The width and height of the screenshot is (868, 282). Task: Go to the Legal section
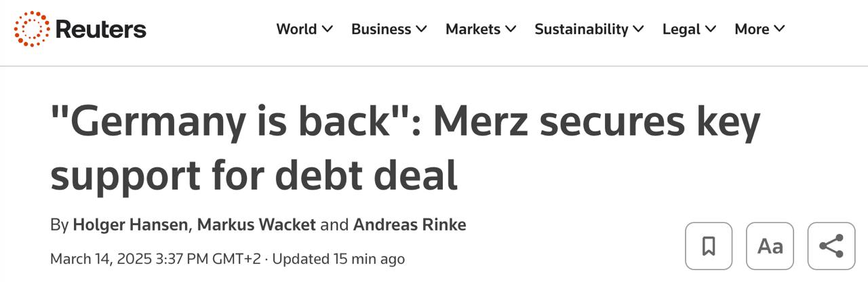[682, 29]
